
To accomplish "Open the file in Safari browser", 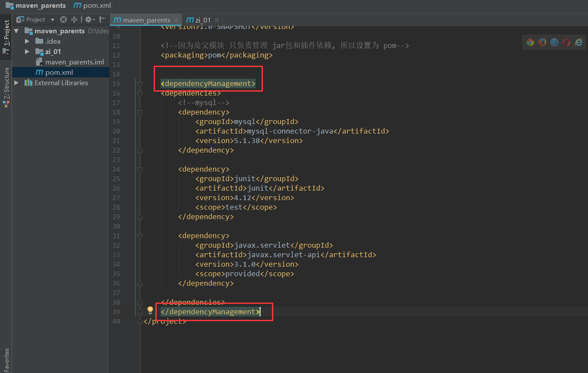I will pyautogui.click(x=554, y=42).
